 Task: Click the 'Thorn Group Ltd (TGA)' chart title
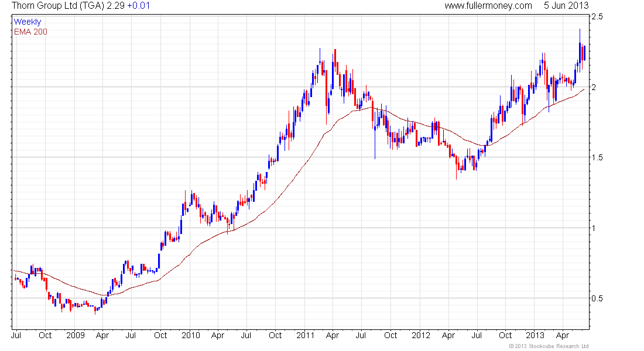tap(58, 6)
